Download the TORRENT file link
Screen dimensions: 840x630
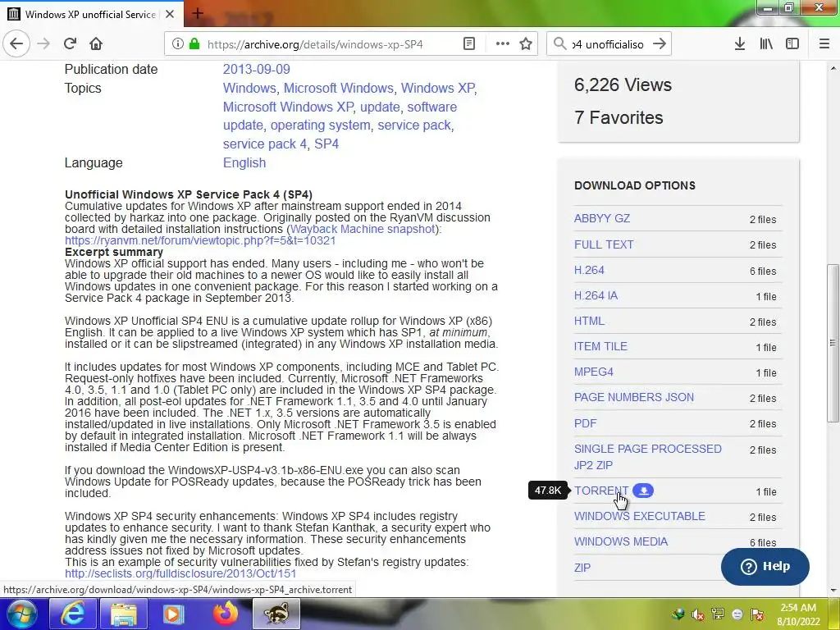tap(601, 491)
